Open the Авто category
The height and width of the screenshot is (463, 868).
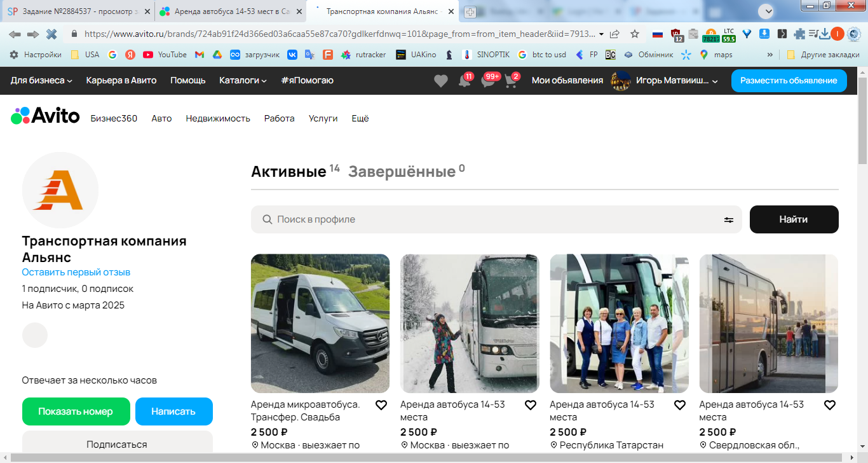pos(161,118)
